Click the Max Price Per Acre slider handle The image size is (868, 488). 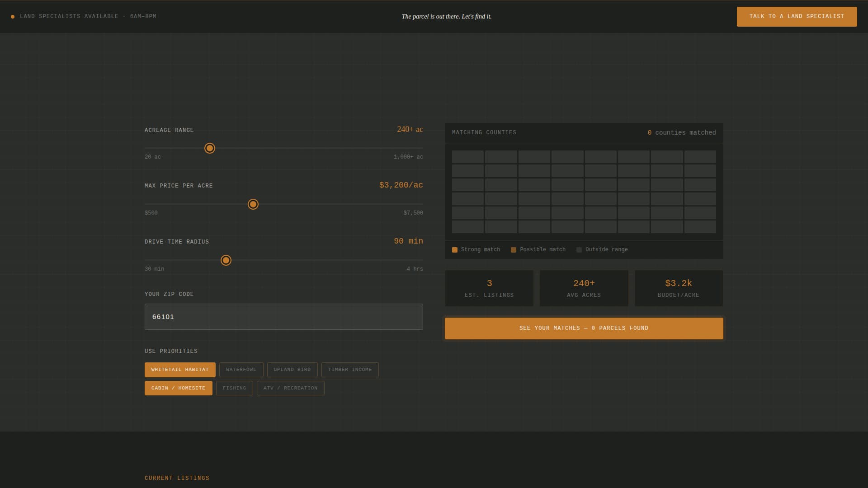click(253, 204)
